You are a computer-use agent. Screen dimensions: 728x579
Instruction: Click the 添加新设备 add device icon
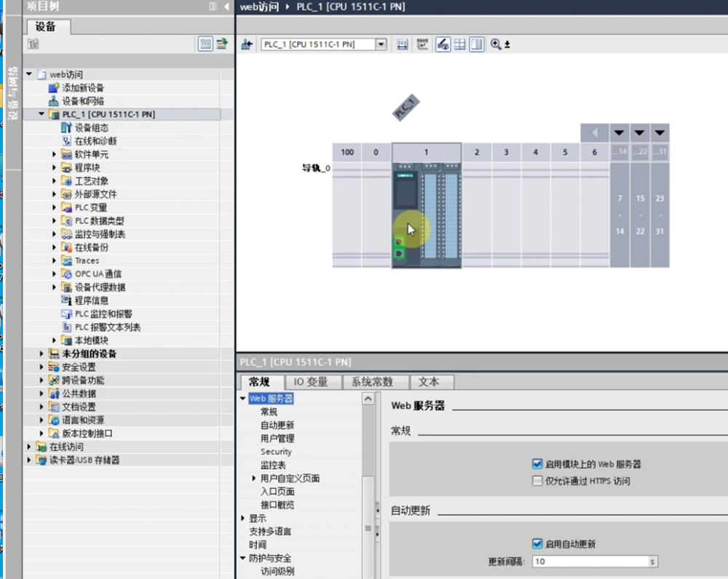[x=53, y=88]
